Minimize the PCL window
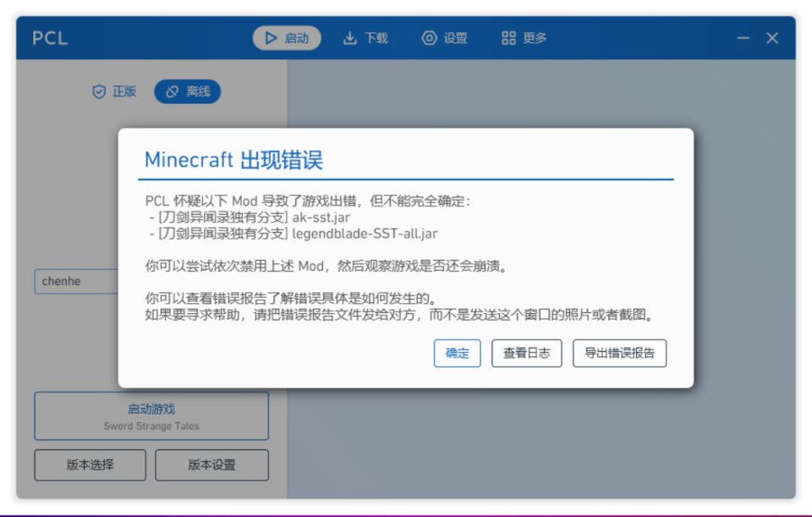This screenshot has width=812, height=517. tap(743, 38)
